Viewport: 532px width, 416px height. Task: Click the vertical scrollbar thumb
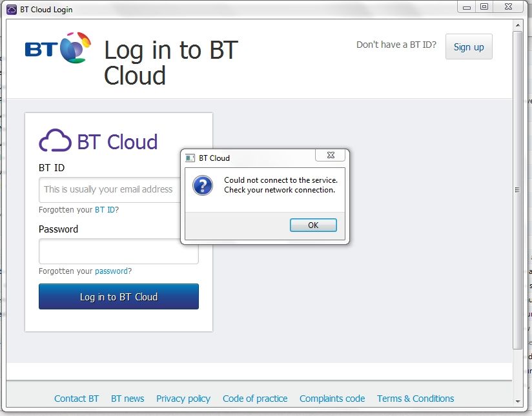[x=517, y=190]
